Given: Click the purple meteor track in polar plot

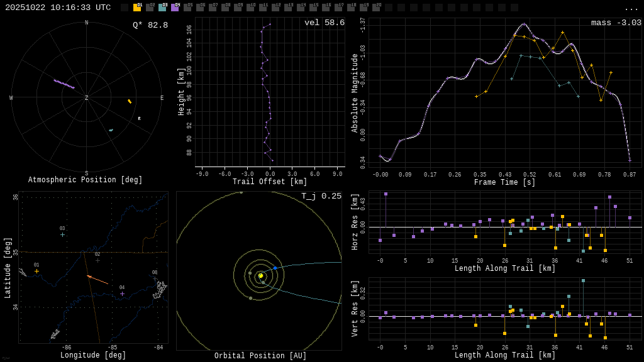Looking at the screenshot, I should [x=64, y=84].
